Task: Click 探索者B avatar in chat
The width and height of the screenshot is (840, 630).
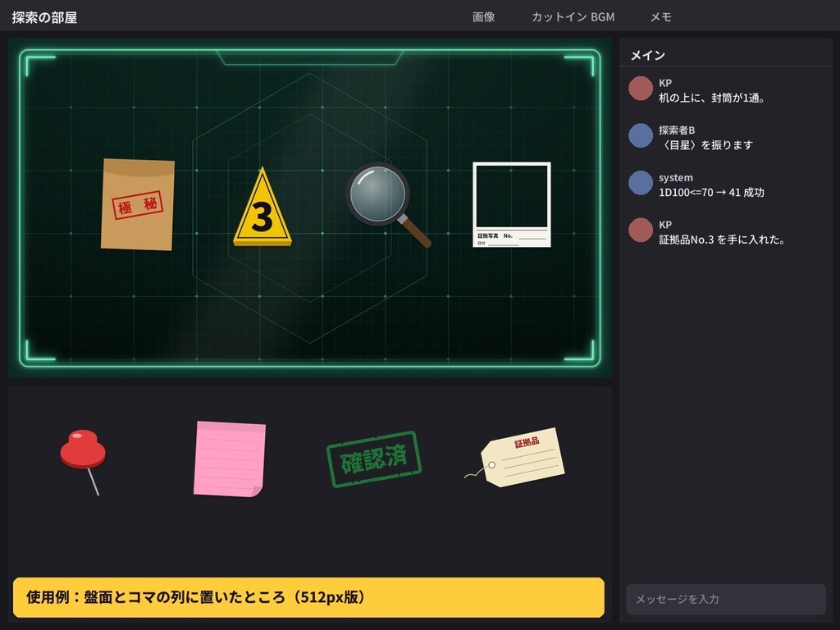Action: [640, 136]
